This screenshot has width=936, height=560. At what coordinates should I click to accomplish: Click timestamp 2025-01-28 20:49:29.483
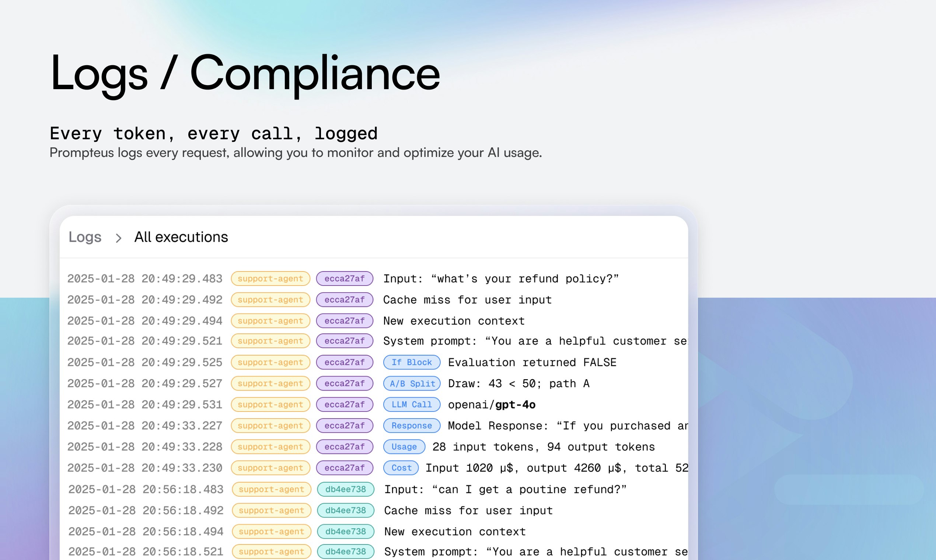tap(145, 279)
